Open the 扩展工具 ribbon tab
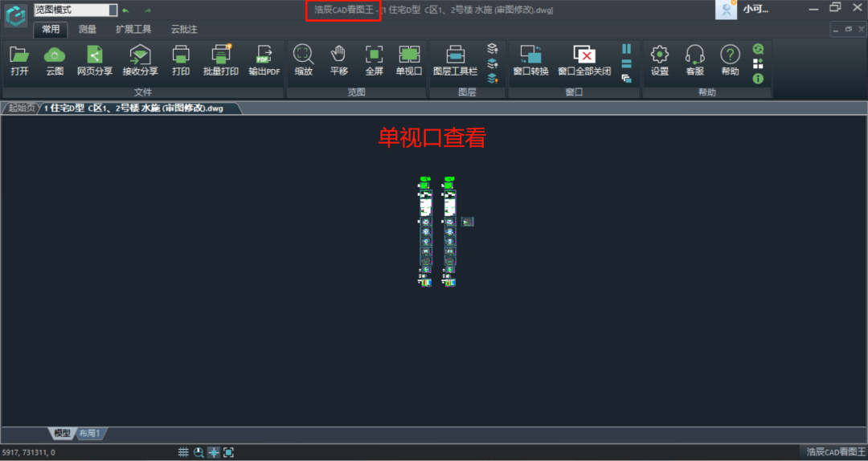 tap(133, 30)
